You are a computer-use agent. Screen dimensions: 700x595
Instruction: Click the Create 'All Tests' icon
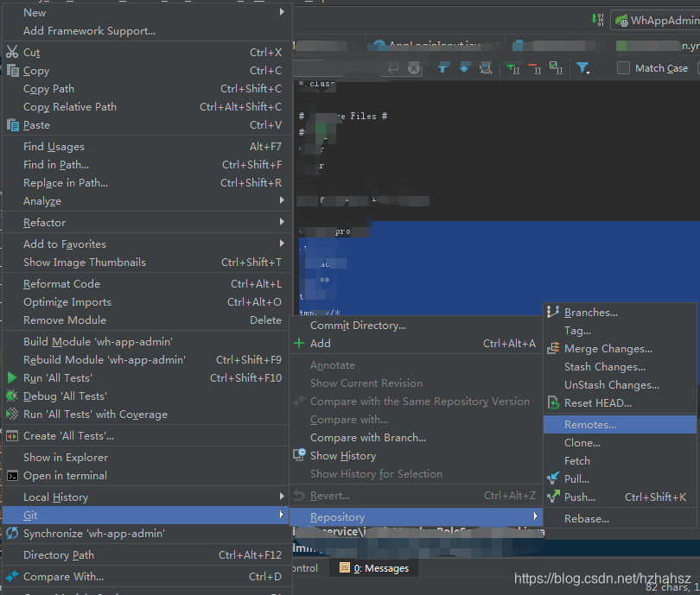[12, 436]
